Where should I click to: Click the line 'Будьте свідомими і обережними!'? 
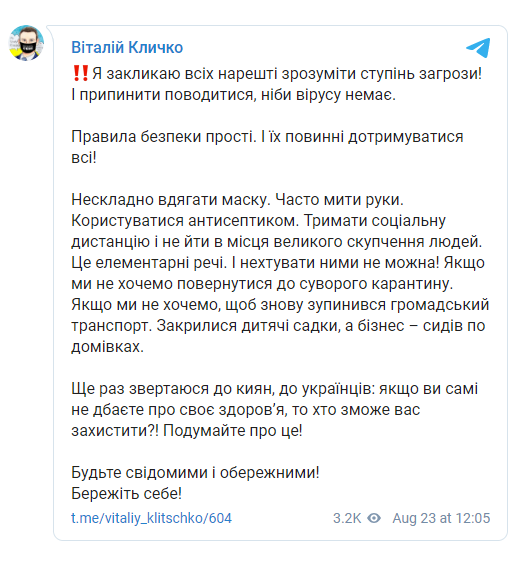click(195, 473)
